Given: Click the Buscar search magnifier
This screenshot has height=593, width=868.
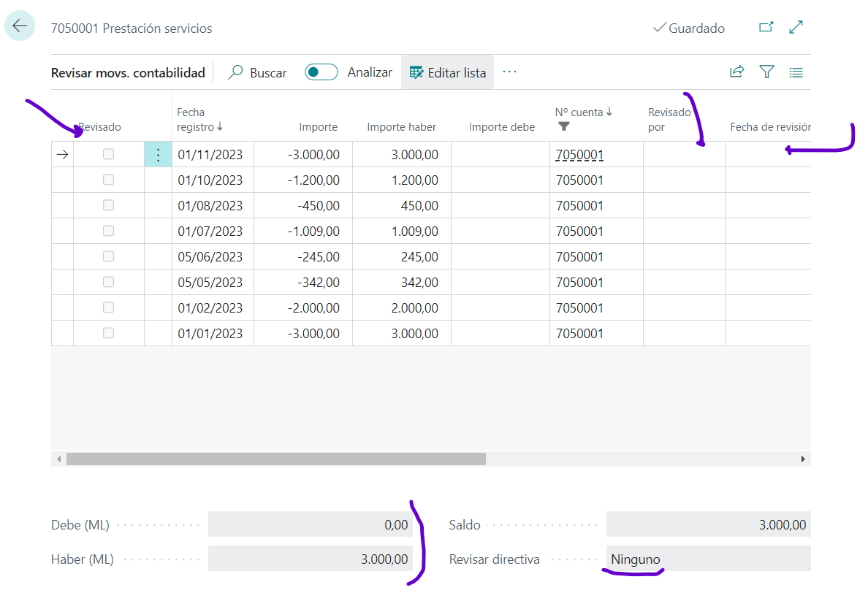Looking at the screenshot, I should tap(236, 72).
